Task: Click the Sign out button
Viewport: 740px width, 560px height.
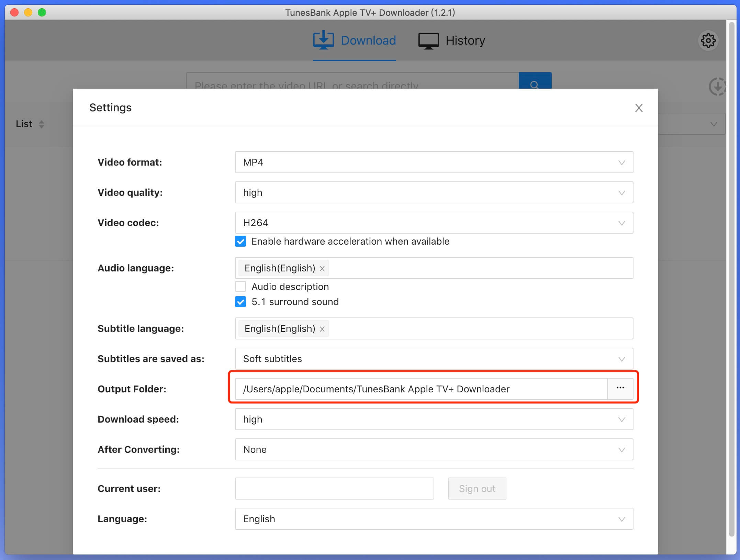Action: coord(477,489)
